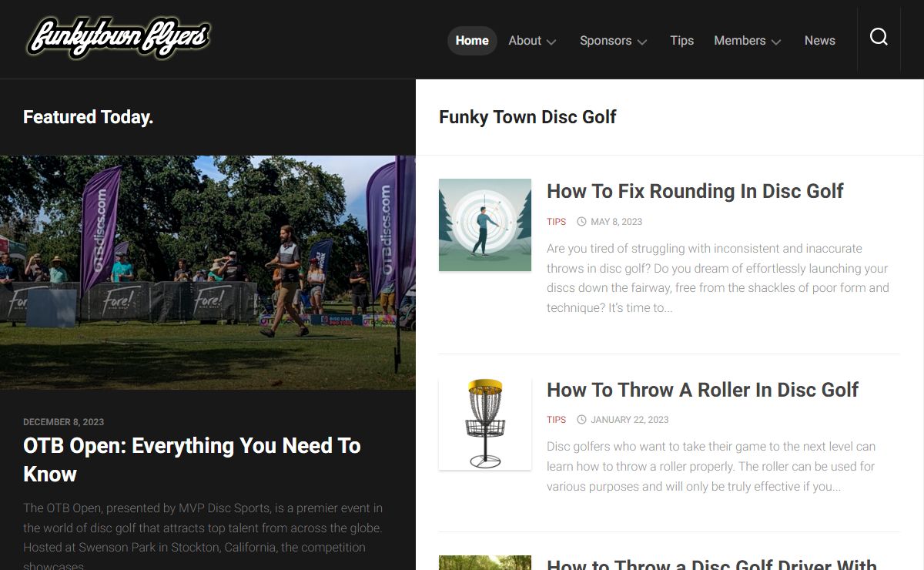The height and width of the screenshot is (570, 924).
Task: Expand the Members menu chevron
Action: (x=776, y=42)
